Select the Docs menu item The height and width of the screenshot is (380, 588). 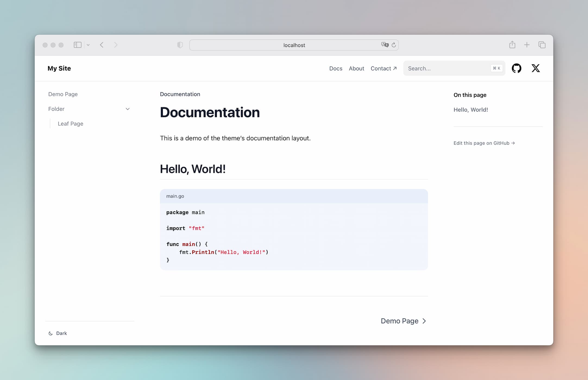click(336, 68)
